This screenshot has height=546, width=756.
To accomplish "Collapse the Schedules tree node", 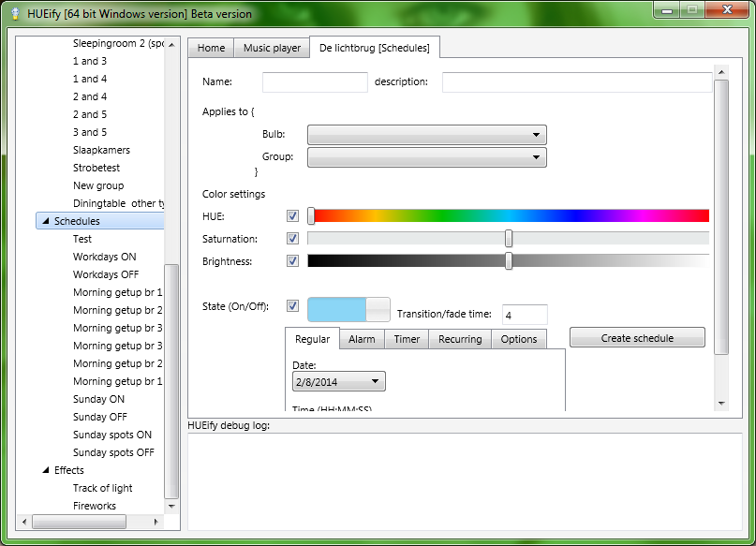I will (46, 221).
